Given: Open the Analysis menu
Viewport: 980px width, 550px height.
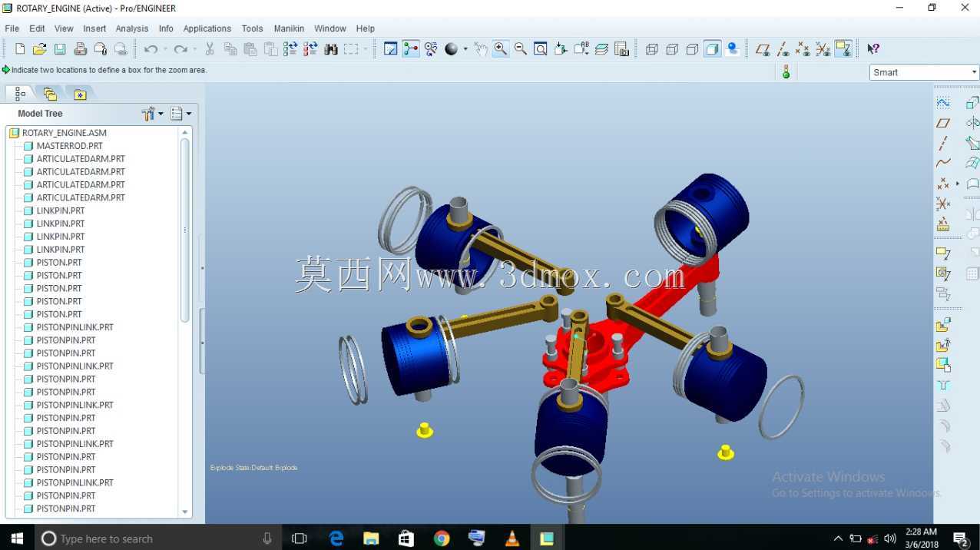Looking at the screenshot, I should [x=132, y=28].
